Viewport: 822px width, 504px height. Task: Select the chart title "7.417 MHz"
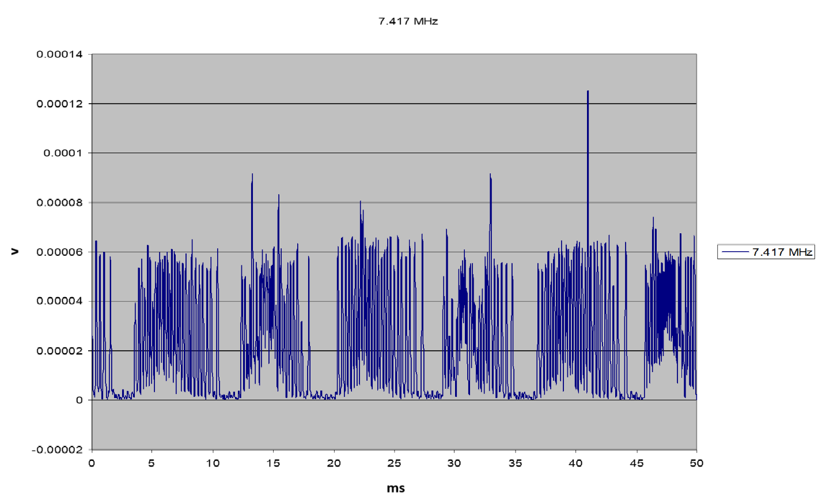pos(408,21)
